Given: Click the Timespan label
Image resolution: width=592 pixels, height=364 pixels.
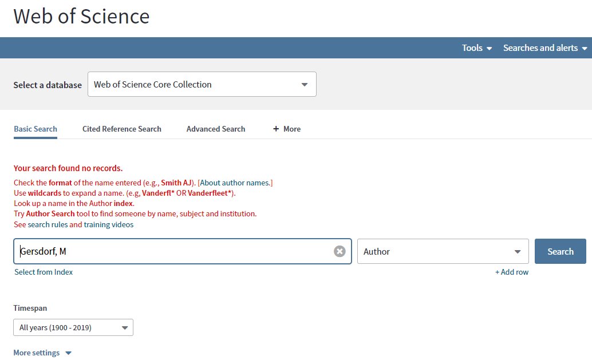Looking at the screenshot, I should 30,308.
